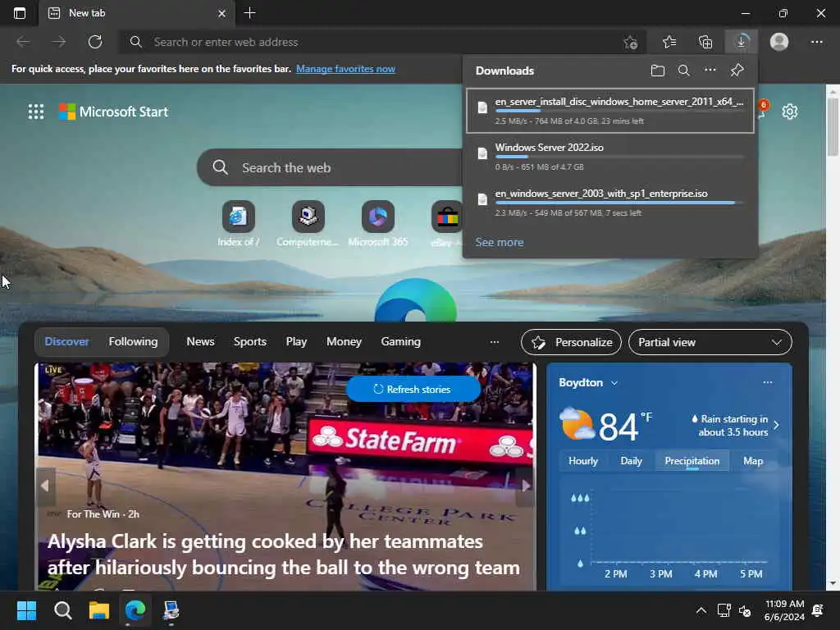This screenshot has height=630, width=840.
Task: Select the Windows Server 2022.iso entry
Action: (x=610, y=157)
